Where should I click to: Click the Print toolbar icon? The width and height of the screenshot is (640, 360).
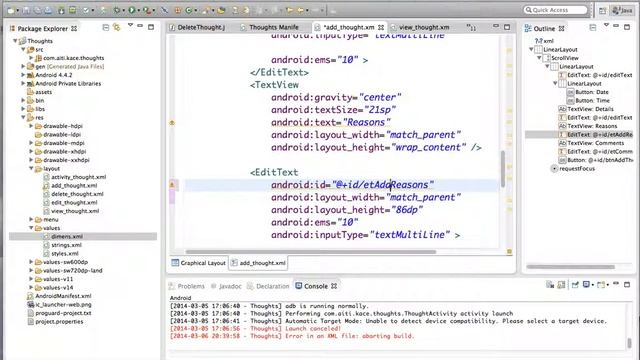tap(48, 10)
